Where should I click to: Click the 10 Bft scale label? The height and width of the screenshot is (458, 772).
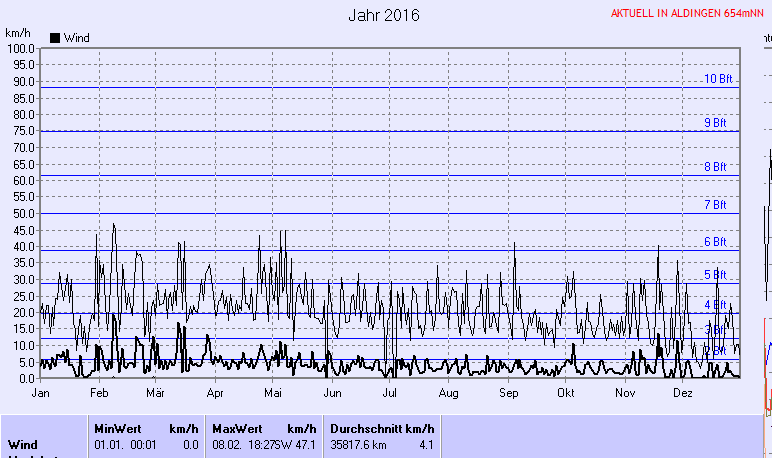(x=717, y=79)
